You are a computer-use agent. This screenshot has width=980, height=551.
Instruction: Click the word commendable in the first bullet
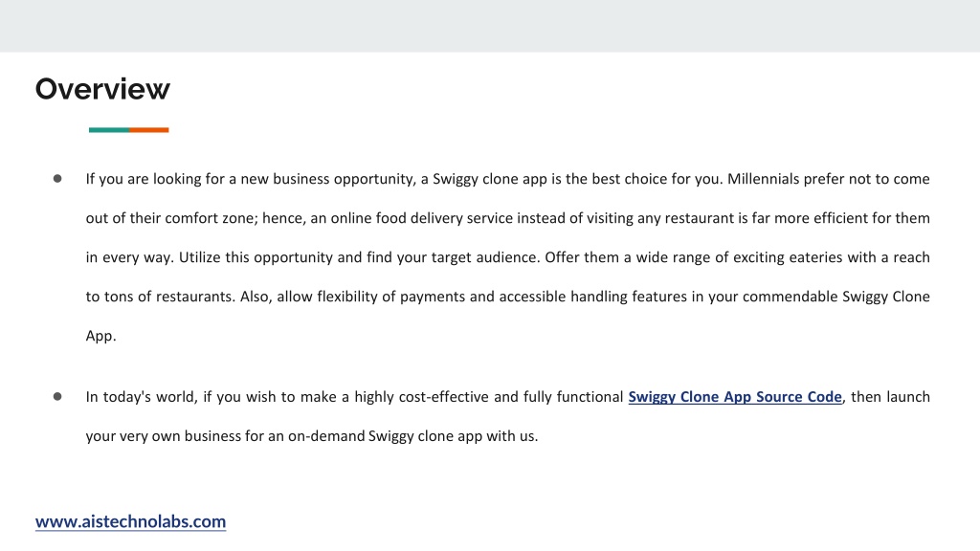click(790, 297)
